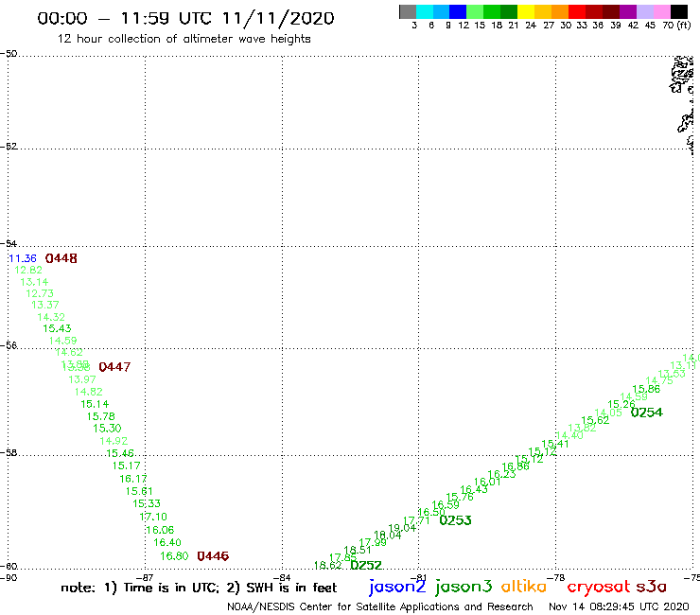Click the 0448 pass time label
Viewport: 700px width, 615px height.
61,258
